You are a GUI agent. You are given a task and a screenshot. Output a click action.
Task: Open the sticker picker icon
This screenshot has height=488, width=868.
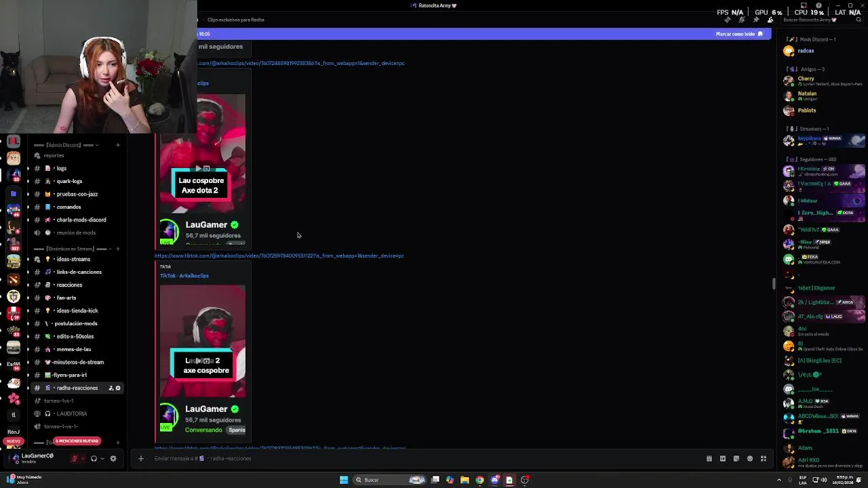(x=736, y=459)
